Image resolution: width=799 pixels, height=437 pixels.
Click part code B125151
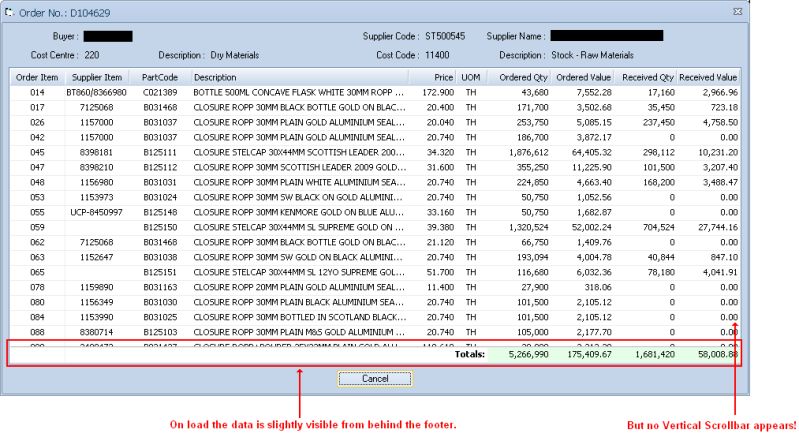(160, 272)
